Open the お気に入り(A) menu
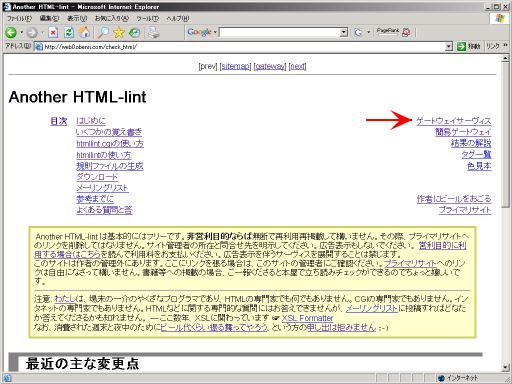 click(x=112, y=18)
